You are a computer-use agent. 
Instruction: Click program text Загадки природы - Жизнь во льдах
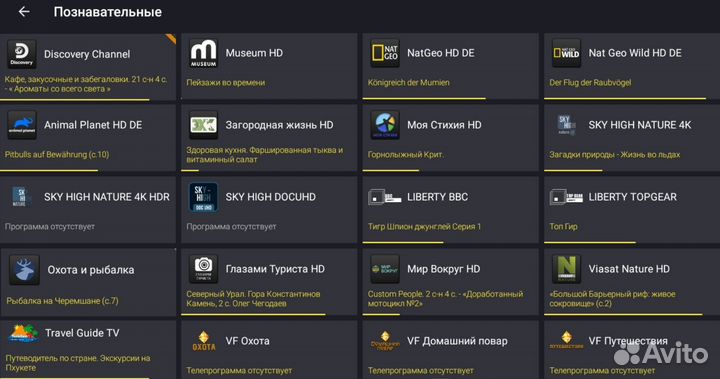click(614, 155)
